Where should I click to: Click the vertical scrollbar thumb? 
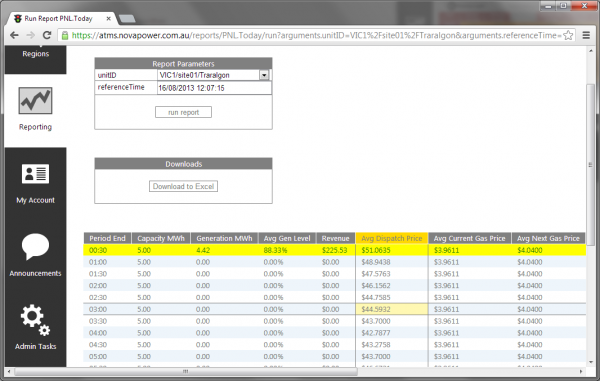[590, 165]
